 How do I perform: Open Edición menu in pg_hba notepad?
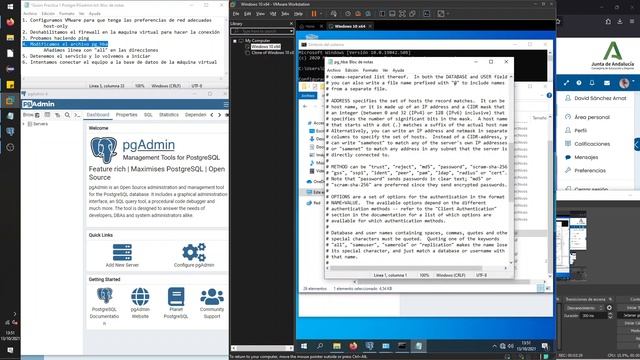tap(351, 70)
